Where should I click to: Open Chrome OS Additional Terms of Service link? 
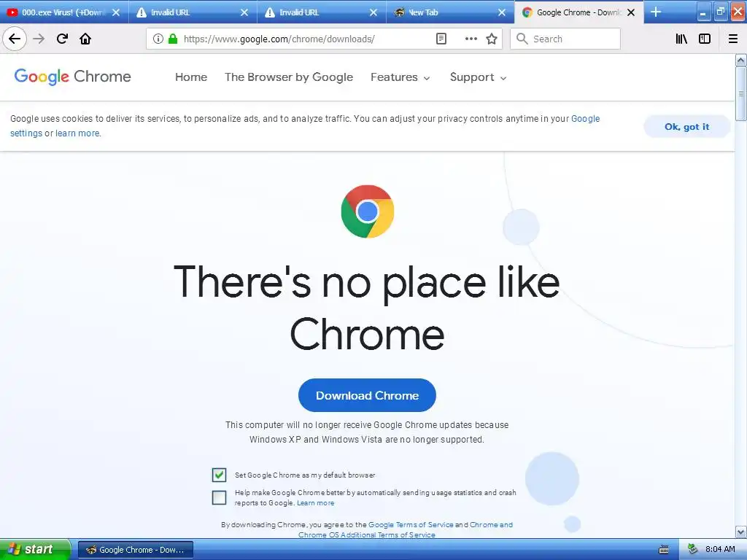click(x=366, y=534)
